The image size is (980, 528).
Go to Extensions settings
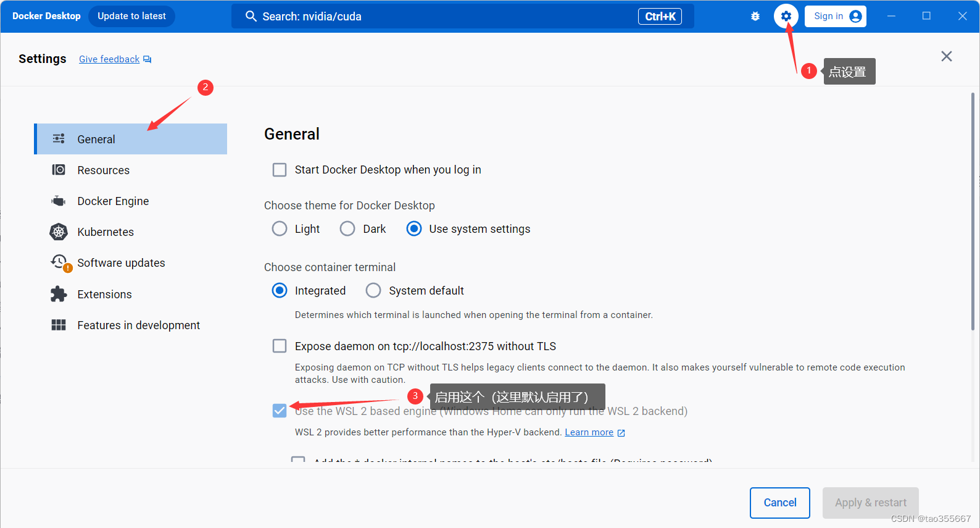click(x=130, y=294)
